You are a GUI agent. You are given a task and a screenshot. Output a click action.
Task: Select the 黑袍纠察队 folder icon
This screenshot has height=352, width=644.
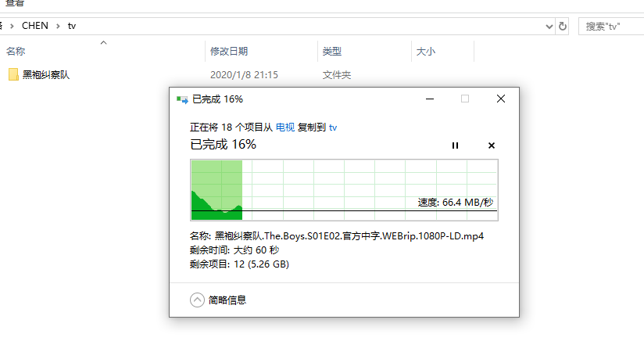(13, 74)
